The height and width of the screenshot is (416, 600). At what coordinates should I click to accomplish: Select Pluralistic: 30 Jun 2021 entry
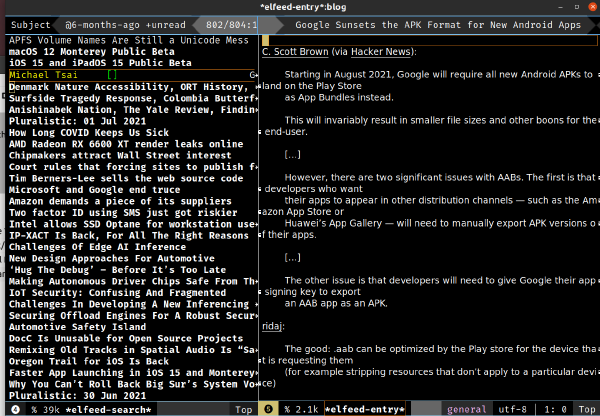coord(77,395)
